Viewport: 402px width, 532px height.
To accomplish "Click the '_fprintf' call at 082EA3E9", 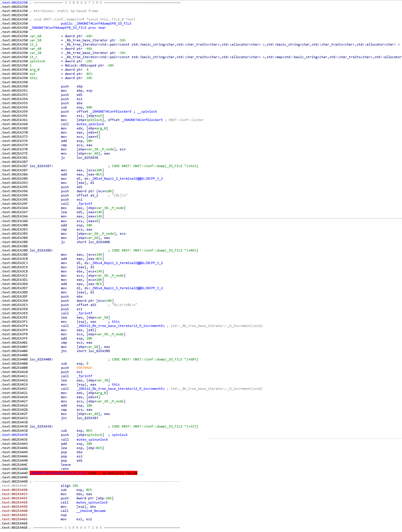I will (84, 313).
